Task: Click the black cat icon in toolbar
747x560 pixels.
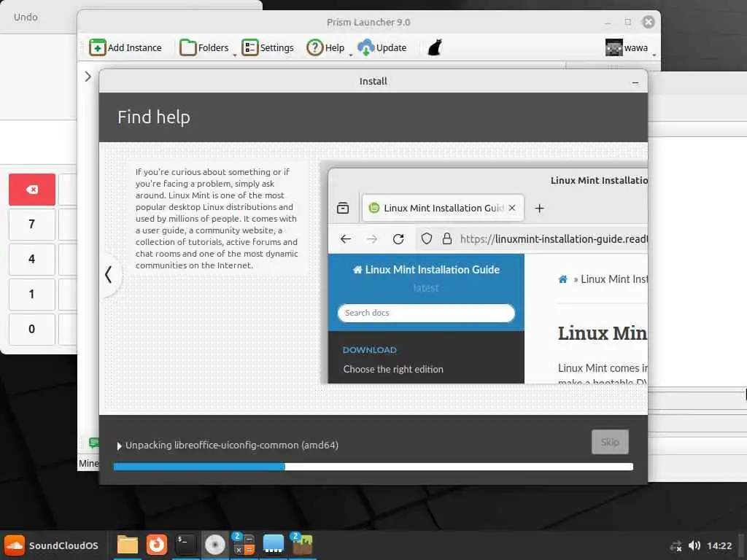Action: tap(435, 47)
